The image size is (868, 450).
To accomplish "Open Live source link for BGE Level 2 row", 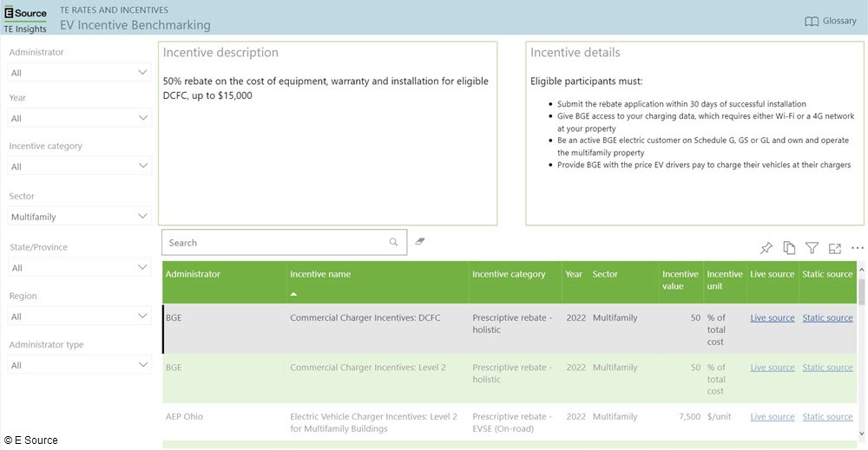I will click(773, 368).
